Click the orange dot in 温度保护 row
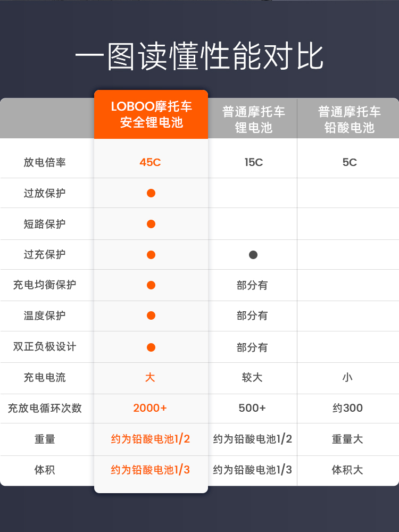 tap(151, 315)
